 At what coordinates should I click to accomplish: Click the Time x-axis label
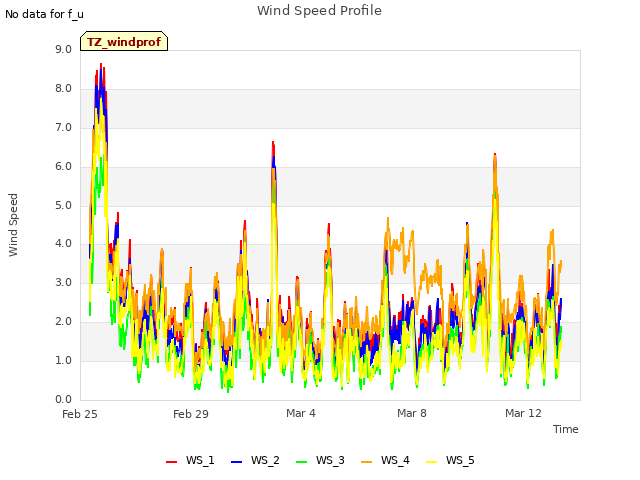[x=566, y=429]
